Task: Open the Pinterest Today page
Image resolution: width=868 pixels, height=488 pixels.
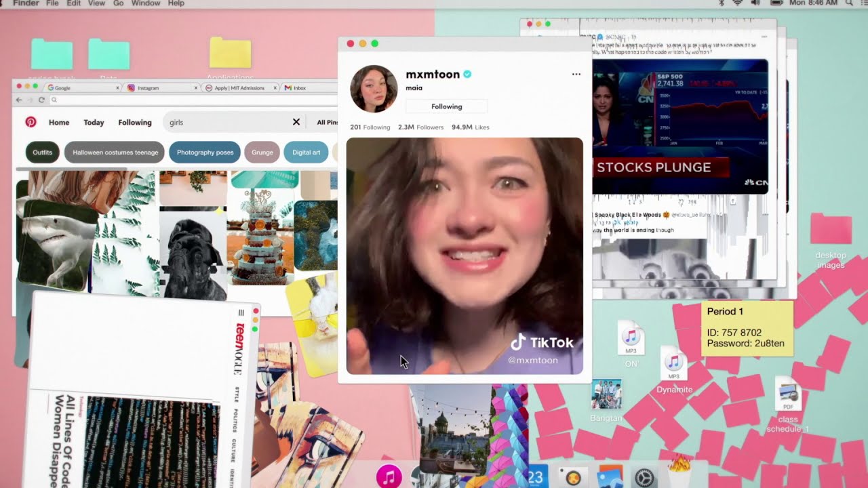Action: tap(94, 123)
